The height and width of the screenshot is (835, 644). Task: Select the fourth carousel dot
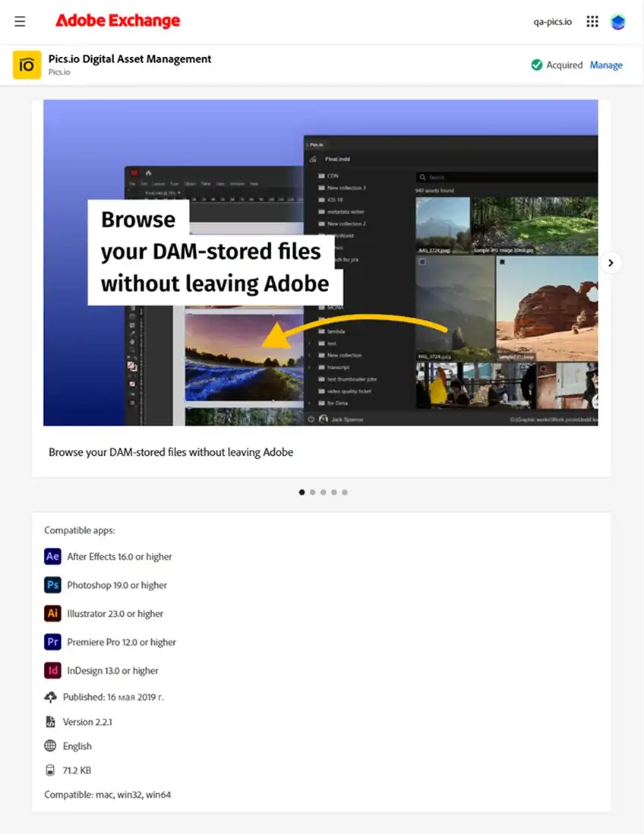tap(333, 492)
